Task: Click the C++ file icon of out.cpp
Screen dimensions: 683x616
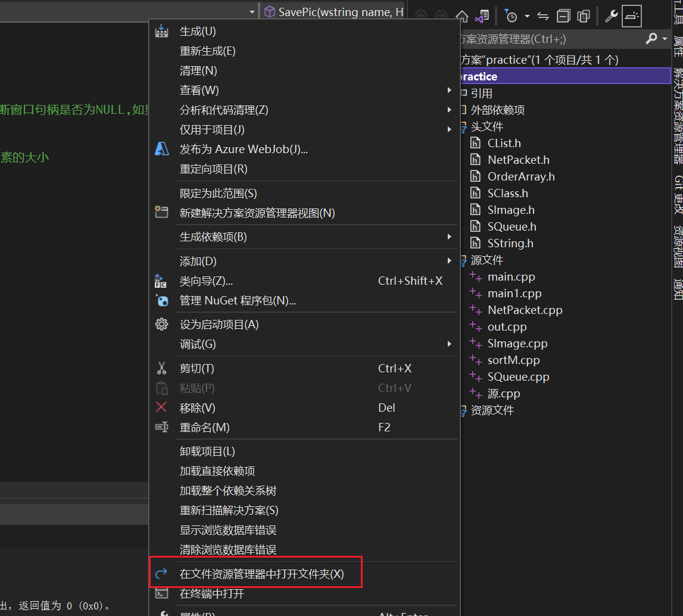Action: 476,326
